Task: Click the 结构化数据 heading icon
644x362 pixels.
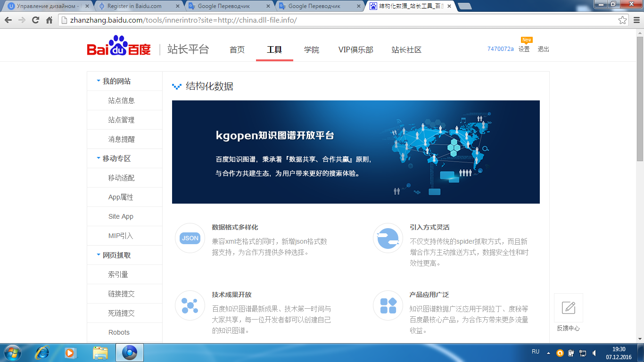Action: [x=177, y=86]
